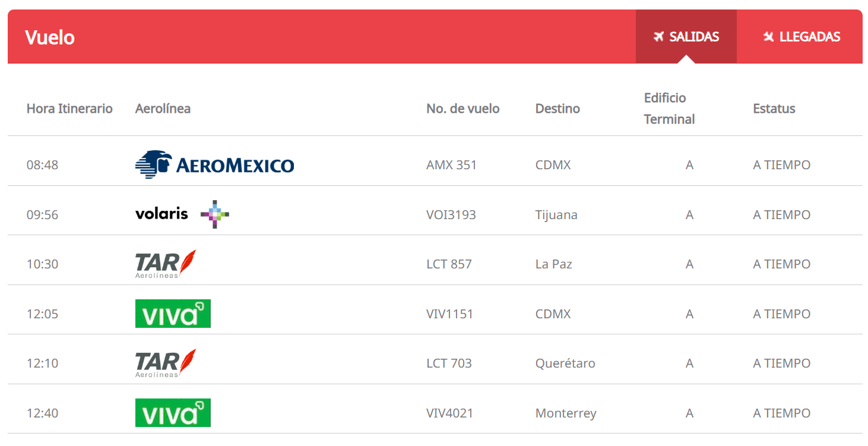868x446 pixels.
Task: Click the Aeromexico airline logo
Action: pyautogui.click(x=214, y=165)
